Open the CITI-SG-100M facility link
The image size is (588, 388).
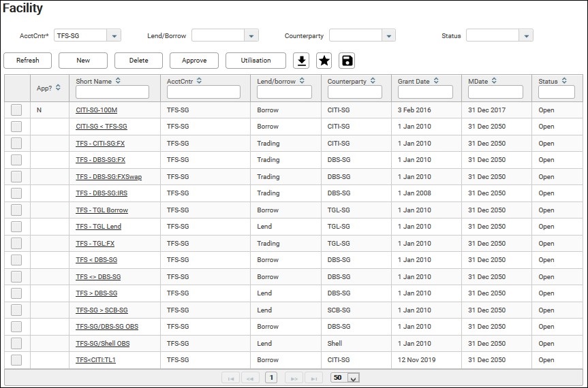click(x=96, y=110)
